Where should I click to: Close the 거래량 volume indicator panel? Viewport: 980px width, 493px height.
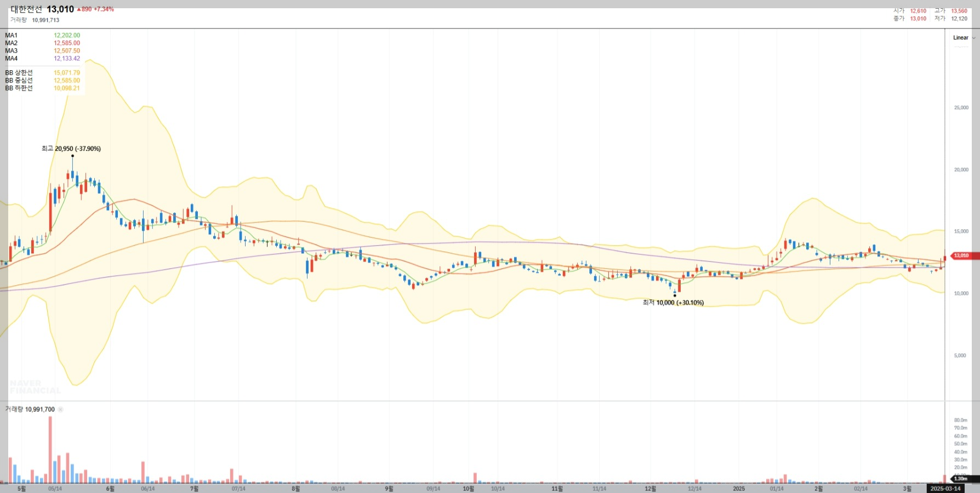60,410
